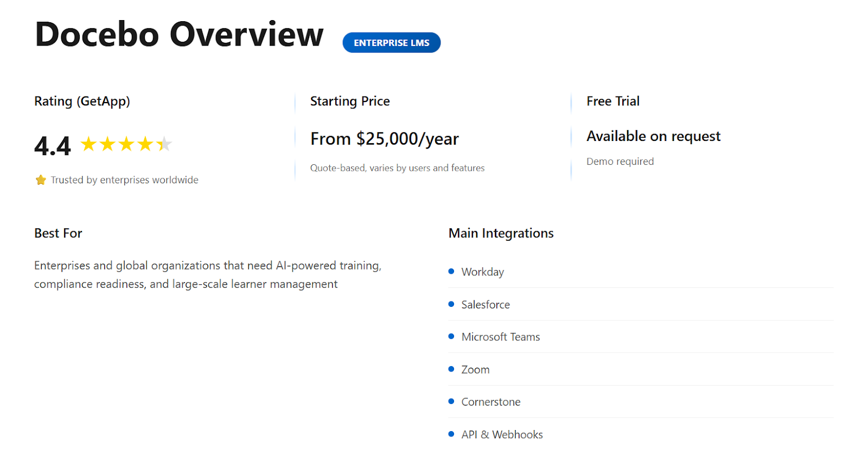Image resolution: width=868 pixels, height=449 pixels.
Task: Click "Trusted by enterprises worldwide" text
Action: pos(125,180)
